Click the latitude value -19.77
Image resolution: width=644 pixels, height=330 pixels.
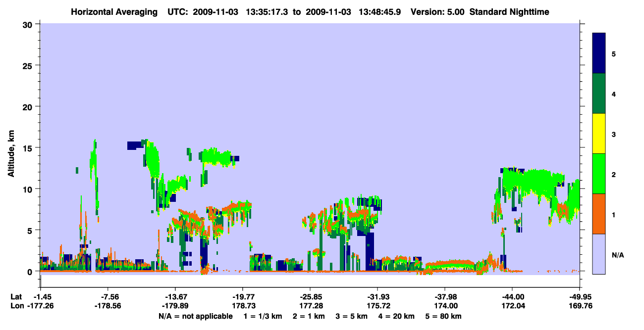coord(243,297)
